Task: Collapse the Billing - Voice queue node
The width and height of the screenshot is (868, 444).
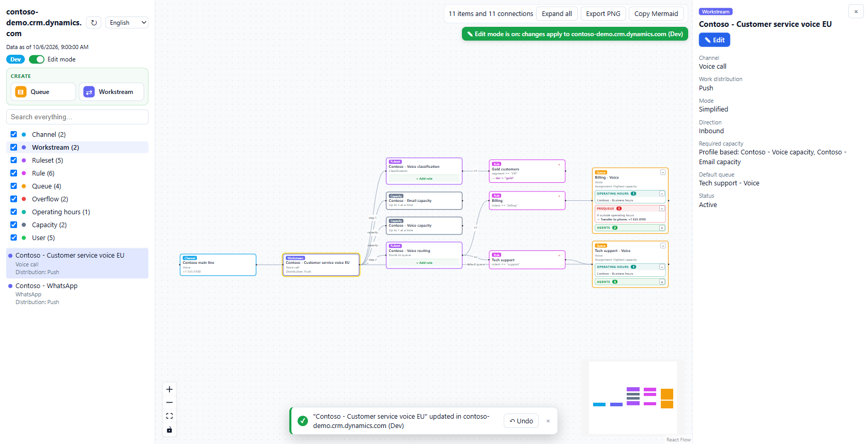Action: click(x=663, y=172)
